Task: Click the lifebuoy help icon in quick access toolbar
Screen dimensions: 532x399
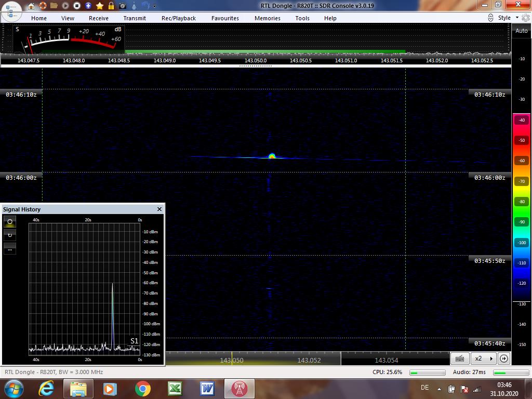Action: pyautogui.click(x=43, y=6)
